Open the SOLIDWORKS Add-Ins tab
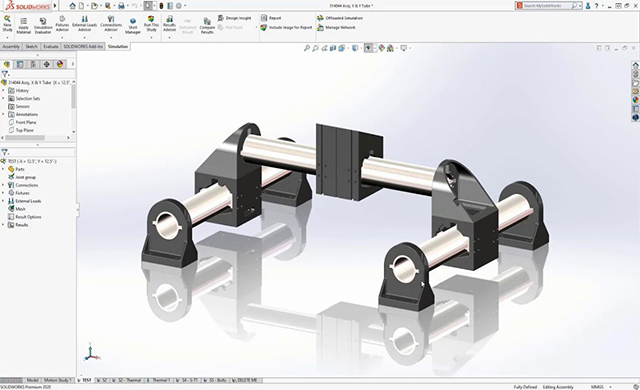 tap(83, 47)
